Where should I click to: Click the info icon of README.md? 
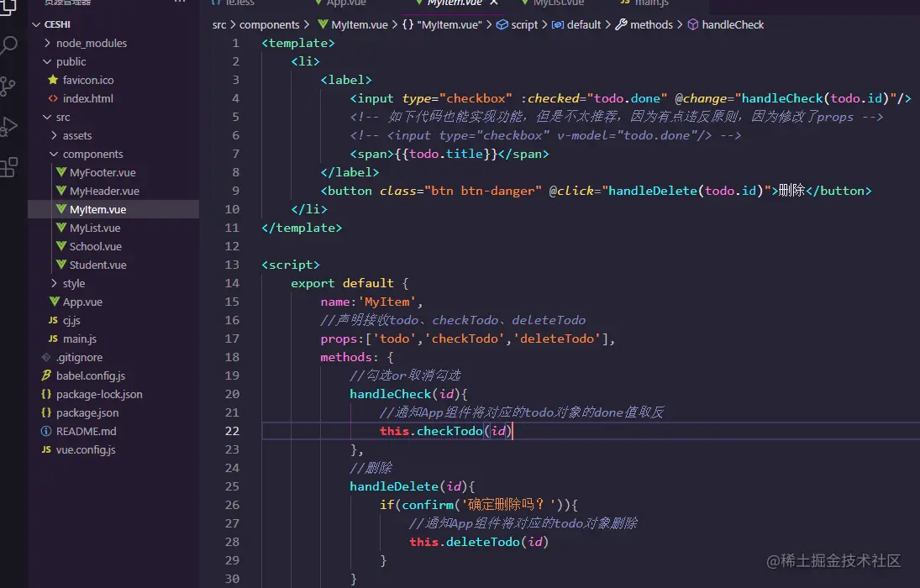(46, 431)
